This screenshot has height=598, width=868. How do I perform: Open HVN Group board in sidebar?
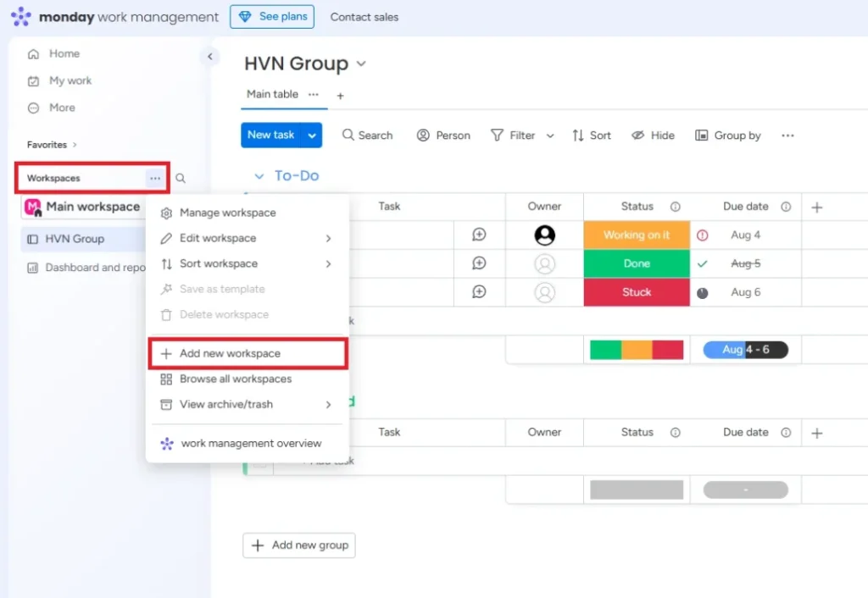[x=83, y=239]
